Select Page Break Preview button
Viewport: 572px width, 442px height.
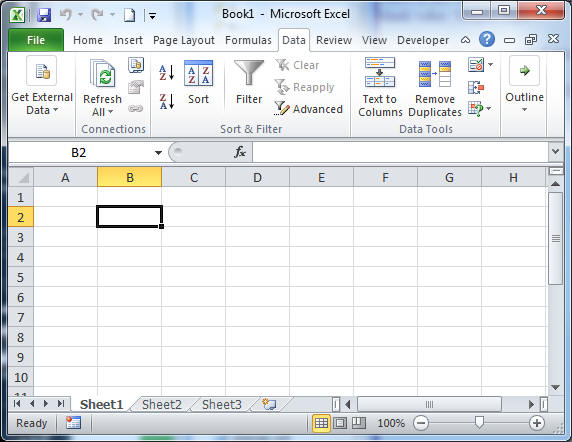click(359, 423)
